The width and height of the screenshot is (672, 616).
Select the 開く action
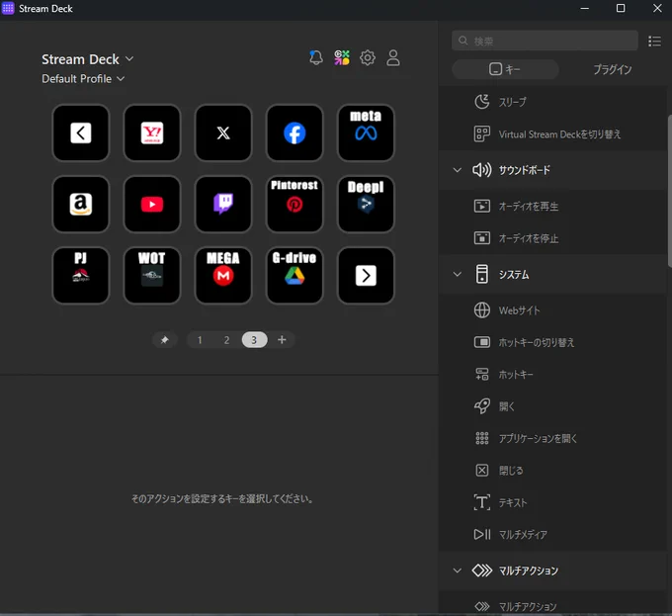pyautogui.click(x=552, y=406)
